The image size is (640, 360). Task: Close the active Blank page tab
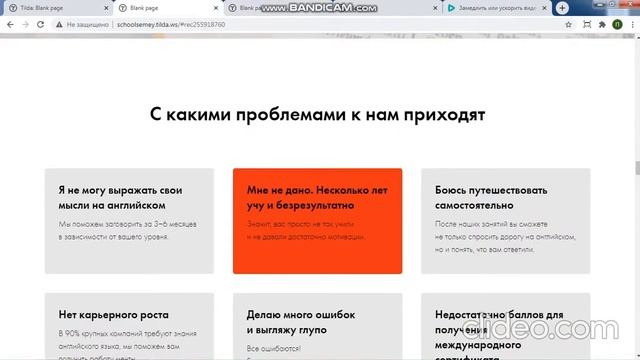pos(216,8)
